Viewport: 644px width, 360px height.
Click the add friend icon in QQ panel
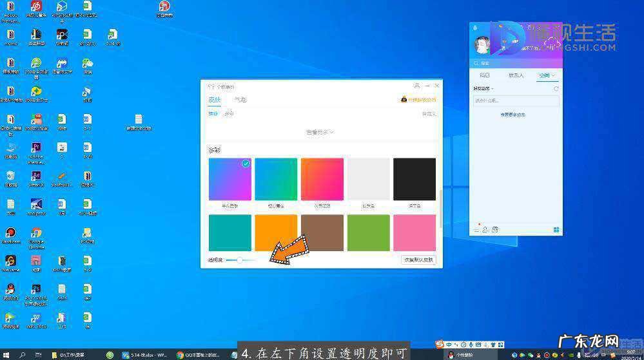485,230
